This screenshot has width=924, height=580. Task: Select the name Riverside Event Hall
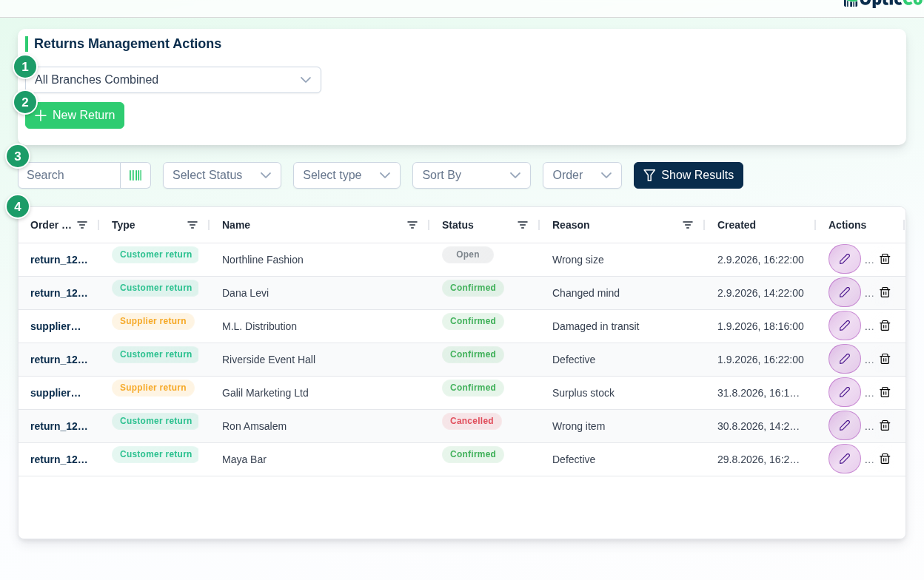tap(269, 360)
